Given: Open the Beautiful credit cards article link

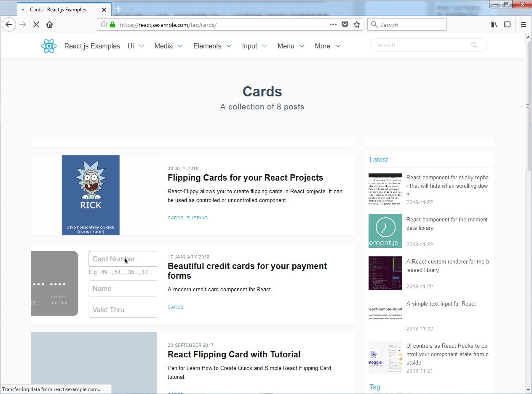Looking at the screenshot, I should [x=247, y=271].
